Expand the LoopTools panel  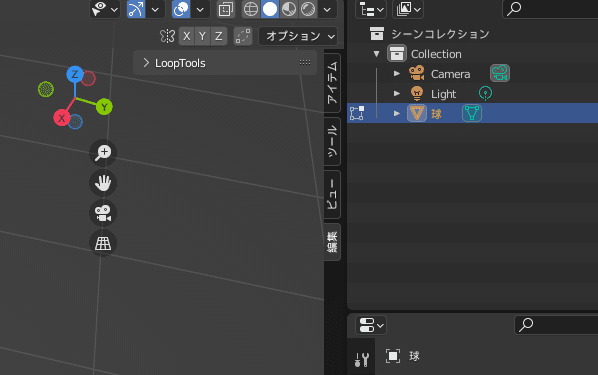coord(146,63)
